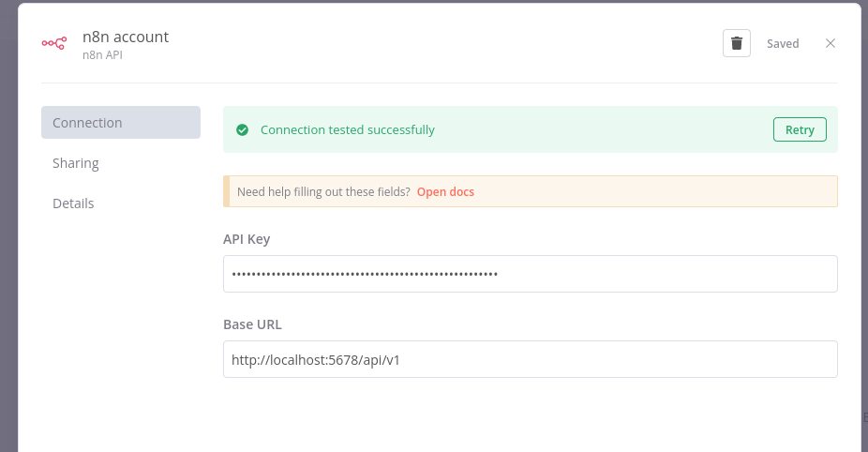Click the dimmed backdrop left of the dialog
Screen dimensions: 868x452
7,225
